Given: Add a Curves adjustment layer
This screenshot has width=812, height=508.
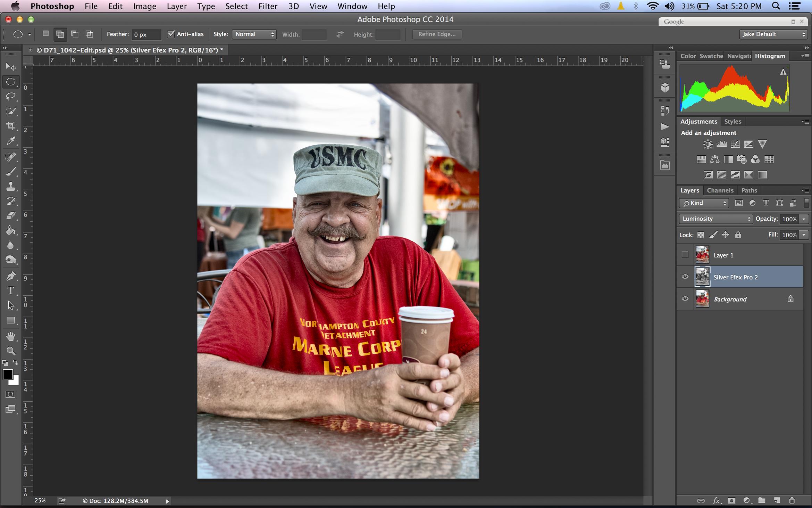Looking at the screenshot, I should pos(735,144).
